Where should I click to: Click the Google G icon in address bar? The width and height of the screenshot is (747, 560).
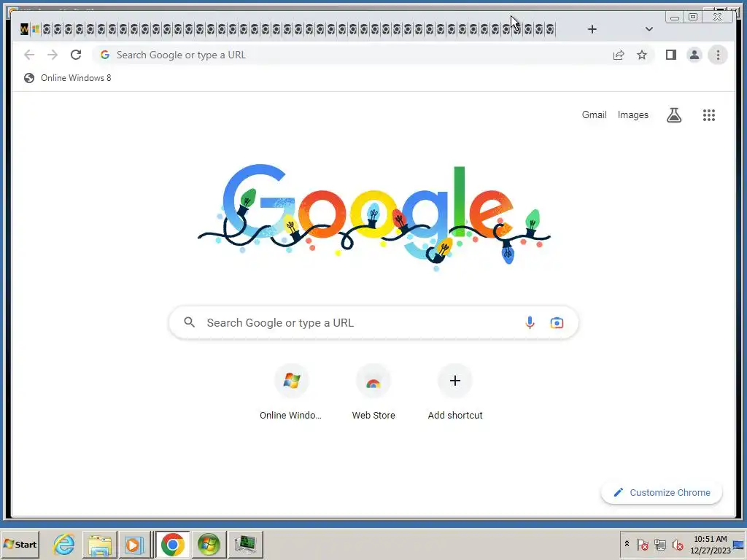[105, 55]
